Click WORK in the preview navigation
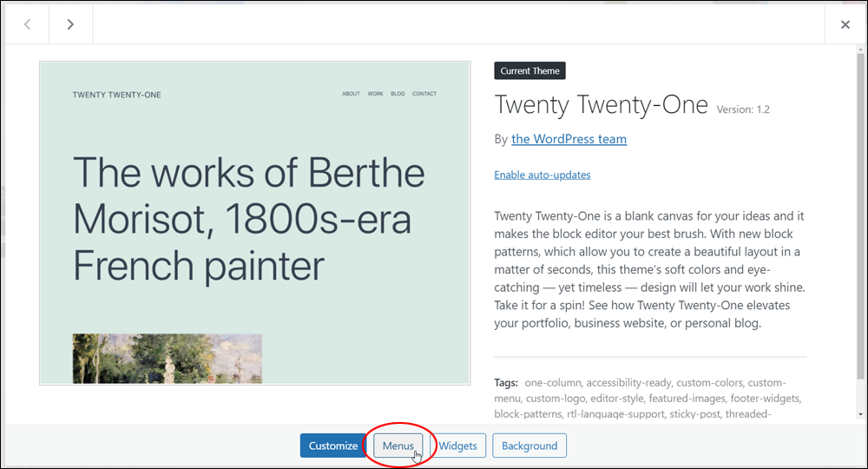 (375, 94)
